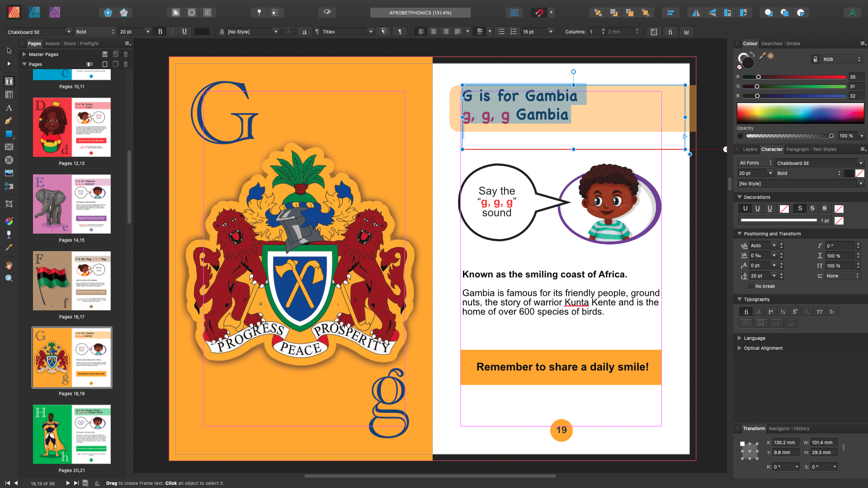Expand the Optical Alignment section
Image resolution: width=868 pixels, height=488 pixels.
[740, 348]
